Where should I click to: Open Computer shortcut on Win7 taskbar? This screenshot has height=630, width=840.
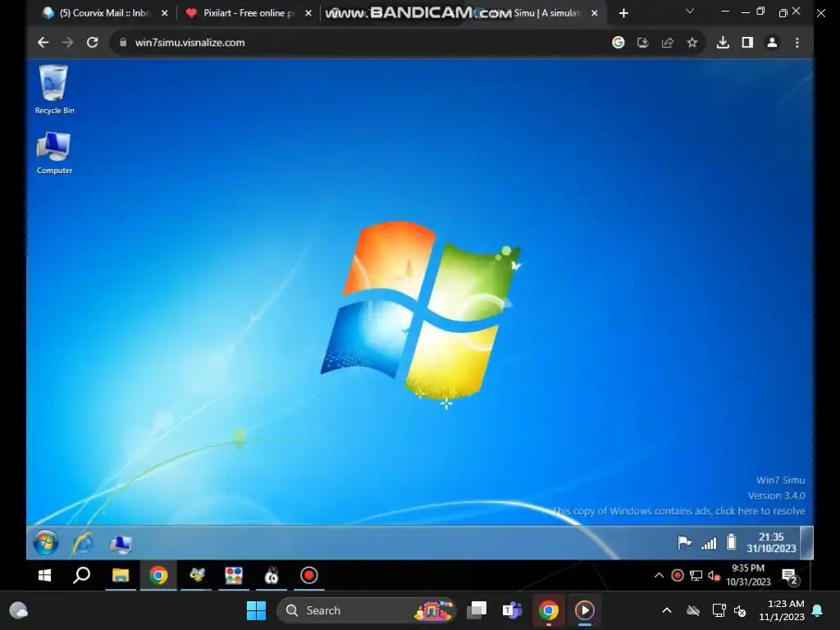coord(120,544)
